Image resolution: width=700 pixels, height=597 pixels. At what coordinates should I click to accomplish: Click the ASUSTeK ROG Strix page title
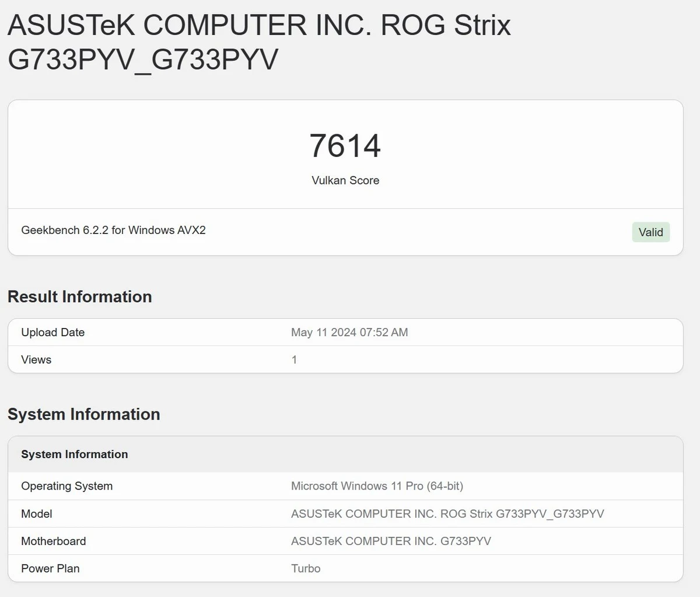pos(259,43)
